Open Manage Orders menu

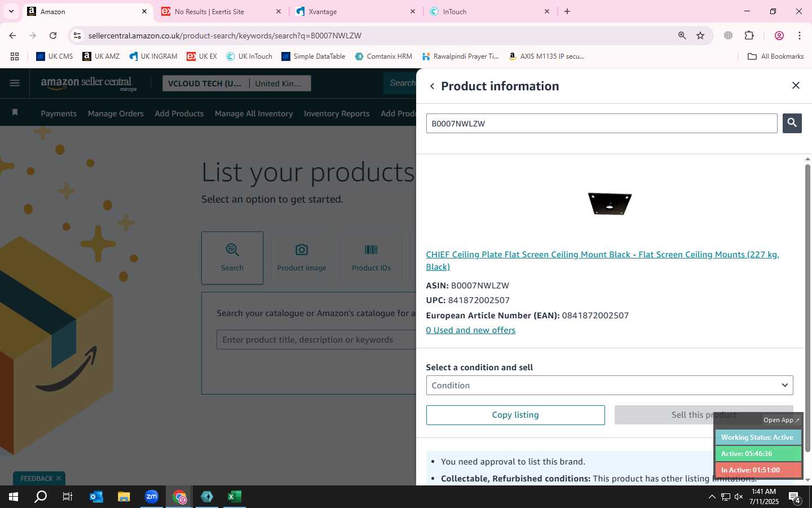pyautogui.click(x=116, y=113)
